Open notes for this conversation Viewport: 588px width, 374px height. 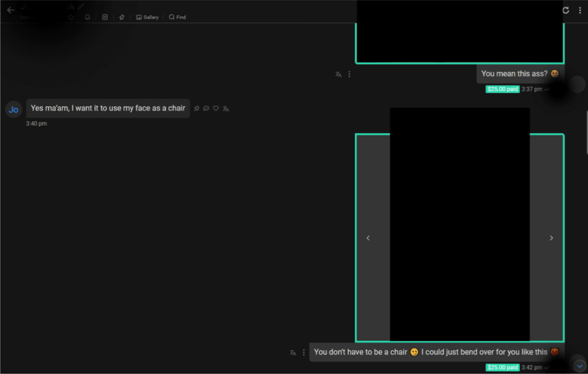105,17
